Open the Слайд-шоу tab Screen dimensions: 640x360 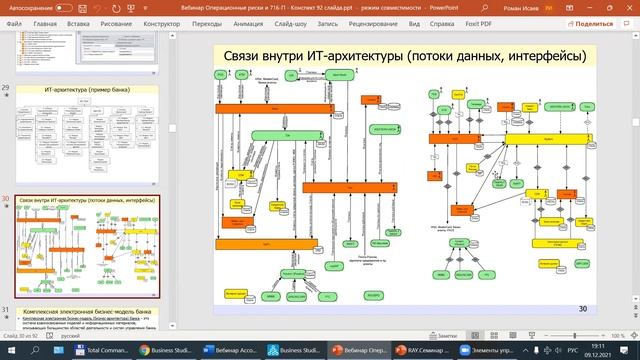(x=290, y=24)
